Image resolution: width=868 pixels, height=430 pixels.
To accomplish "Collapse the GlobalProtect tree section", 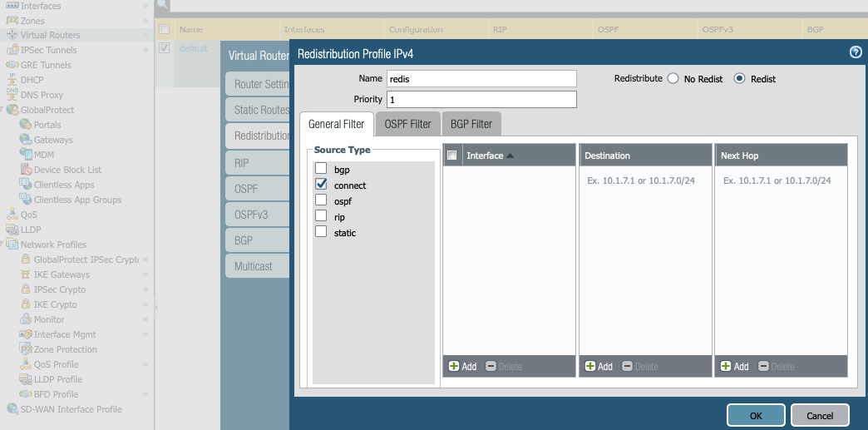I will click(x=3, y=110).
